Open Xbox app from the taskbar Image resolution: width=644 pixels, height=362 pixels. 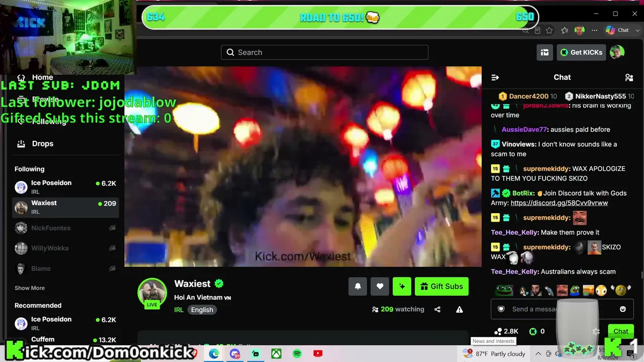[276, 354]
